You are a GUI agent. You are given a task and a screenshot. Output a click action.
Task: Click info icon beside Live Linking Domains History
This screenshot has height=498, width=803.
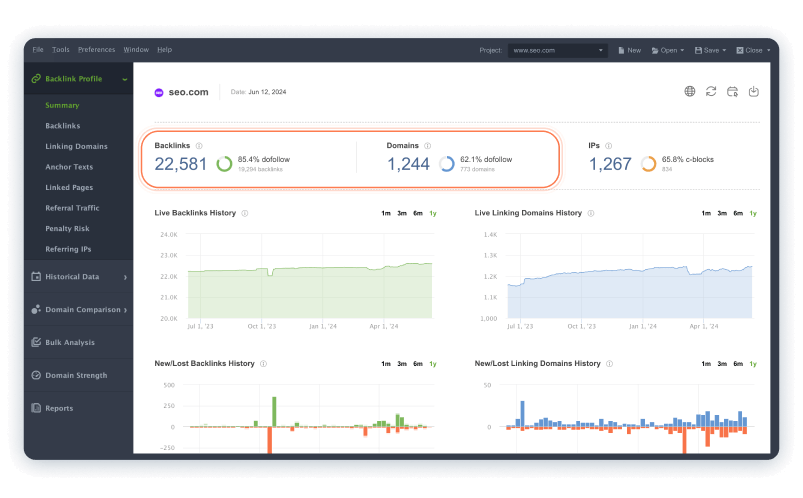pos(591,213)
